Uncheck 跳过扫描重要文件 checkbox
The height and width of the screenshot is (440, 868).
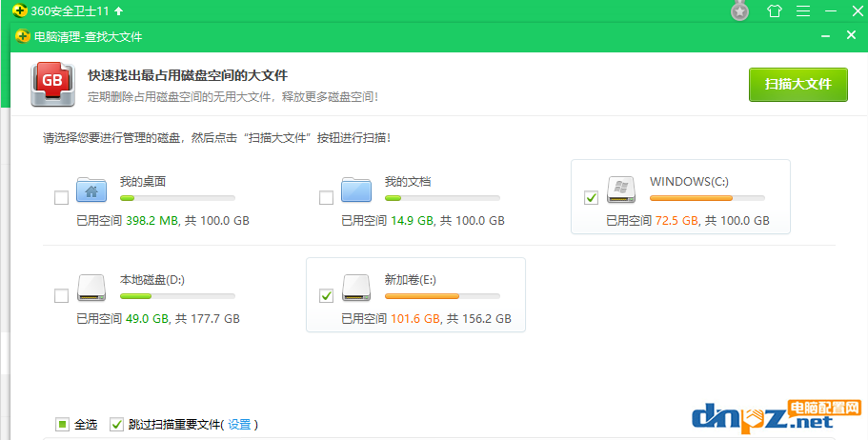pyautogui.click(x=116, y=425)
